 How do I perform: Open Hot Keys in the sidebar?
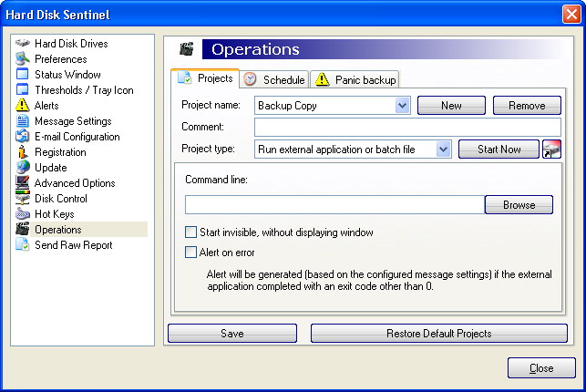point(55,214)
